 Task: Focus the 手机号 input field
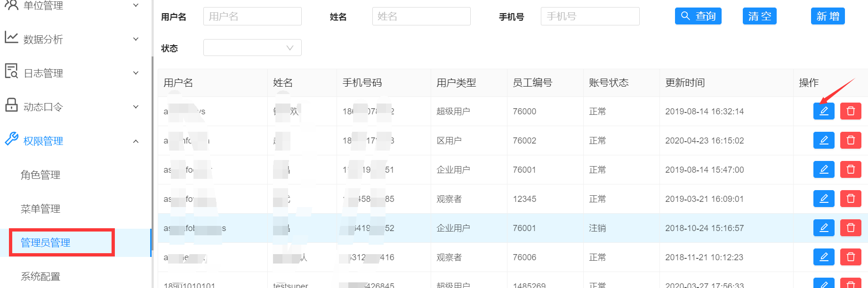click(x=590, y=16)
